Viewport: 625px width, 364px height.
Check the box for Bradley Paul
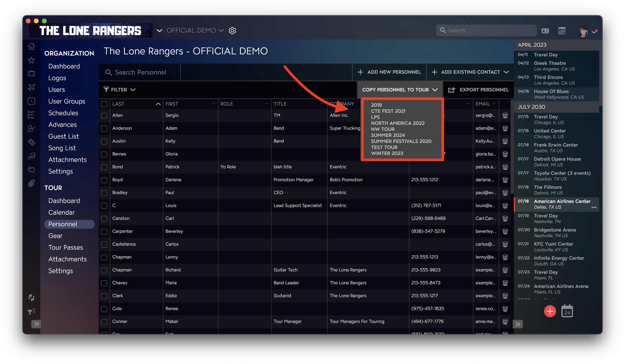[104, 193]
